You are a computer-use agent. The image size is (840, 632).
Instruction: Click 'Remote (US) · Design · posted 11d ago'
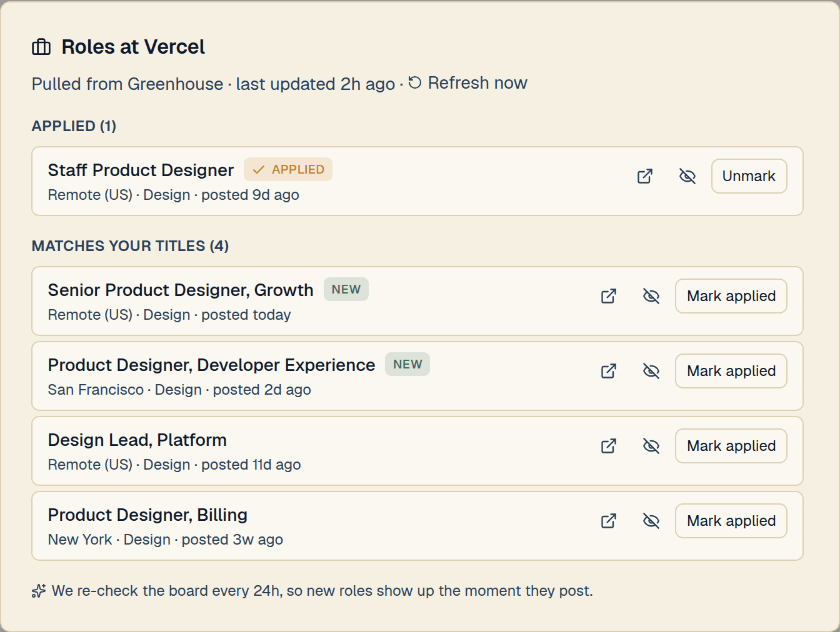coord(174,465)
